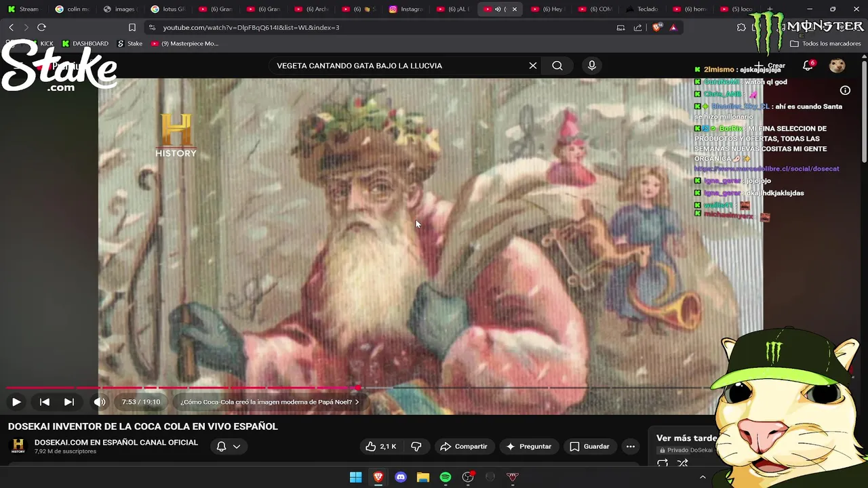868x488 pixels.
Task: Open Windows Start menu in taskbar
Action: pyautogui.click(x=355, y=477)
